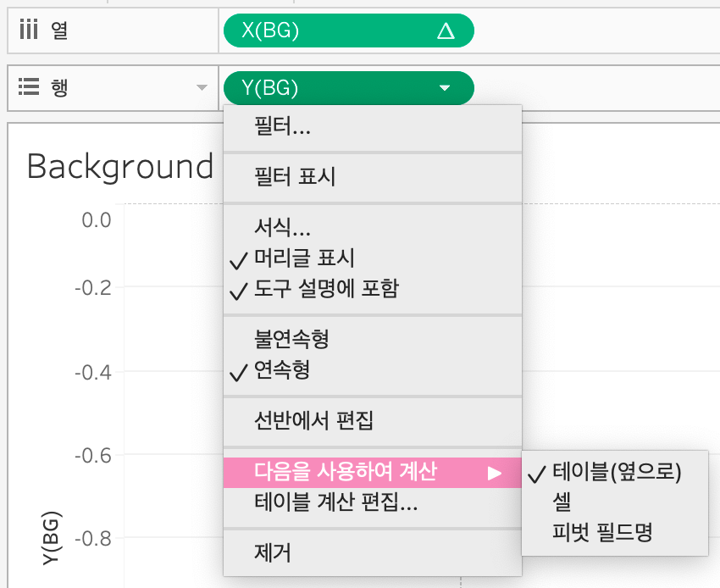Expand 다음을 사용하여 계산 submenu

click(373, 472)
